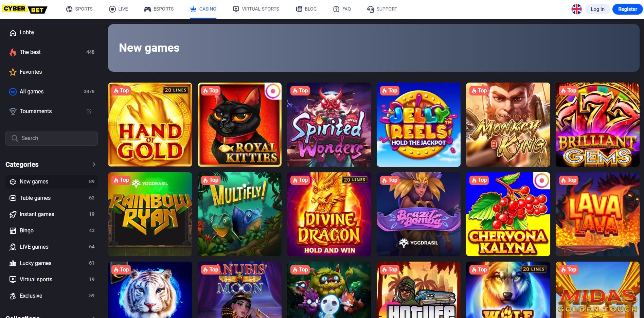Click the CyberBet logo
This screenshot has width=644, height=318.
click(25, 9)
